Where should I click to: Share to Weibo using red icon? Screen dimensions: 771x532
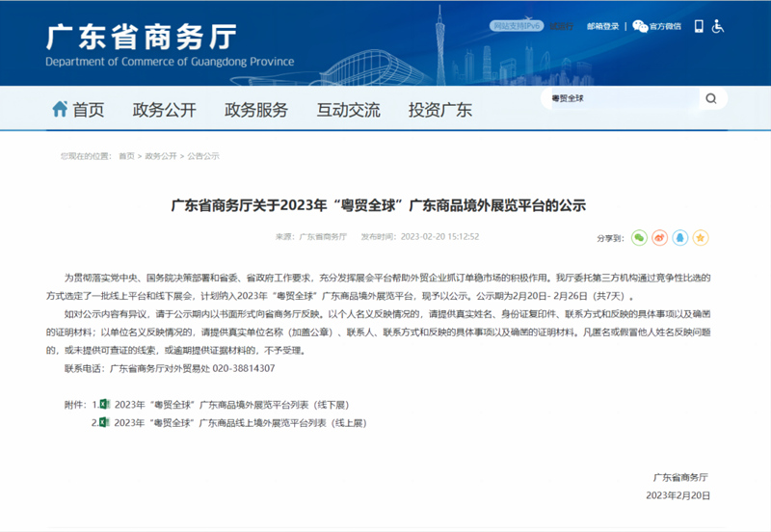tap(659, 236)
